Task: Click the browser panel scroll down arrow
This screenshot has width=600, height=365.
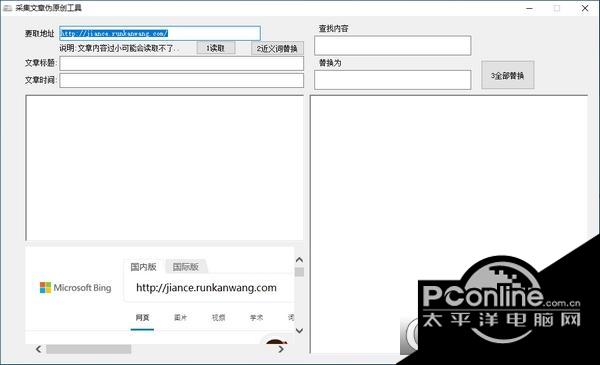Action: click(x=300, y=330)
